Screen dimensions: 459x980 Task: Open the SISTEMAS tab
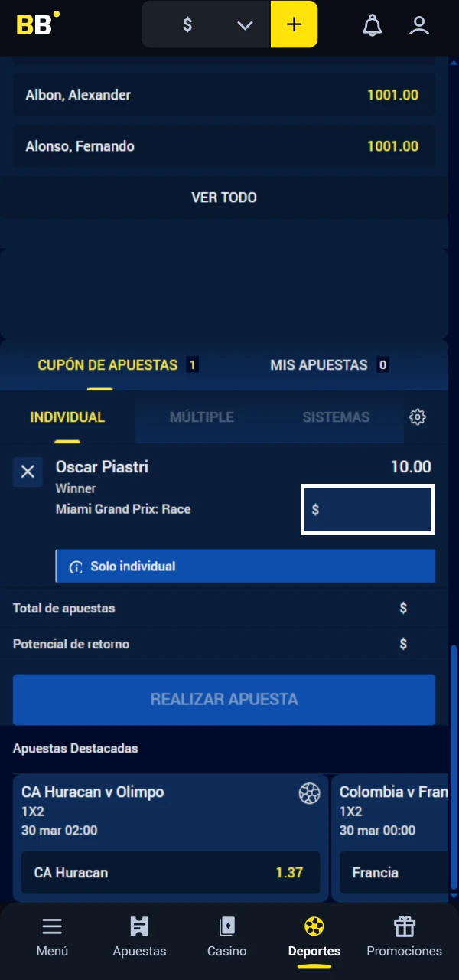click(336, 417)
